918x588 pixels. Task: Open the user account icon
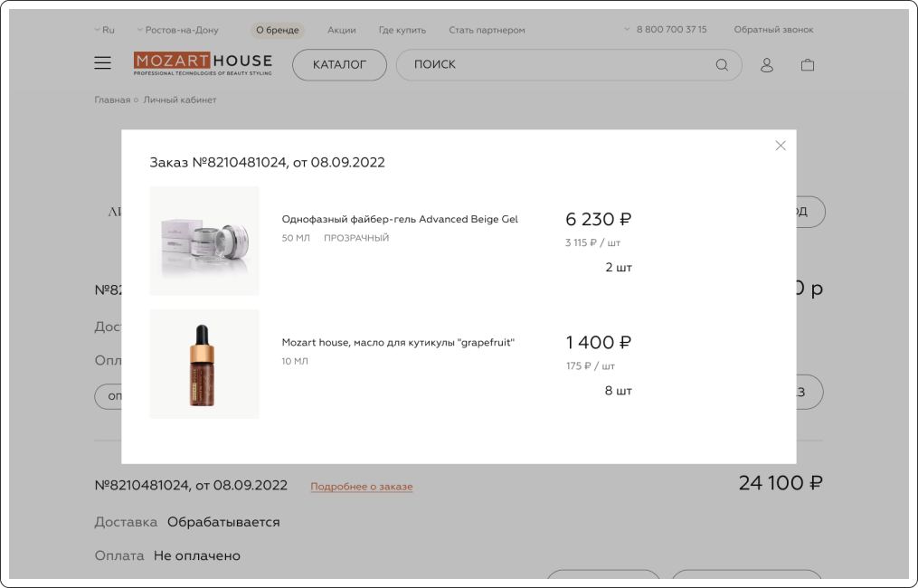[766, 65]
